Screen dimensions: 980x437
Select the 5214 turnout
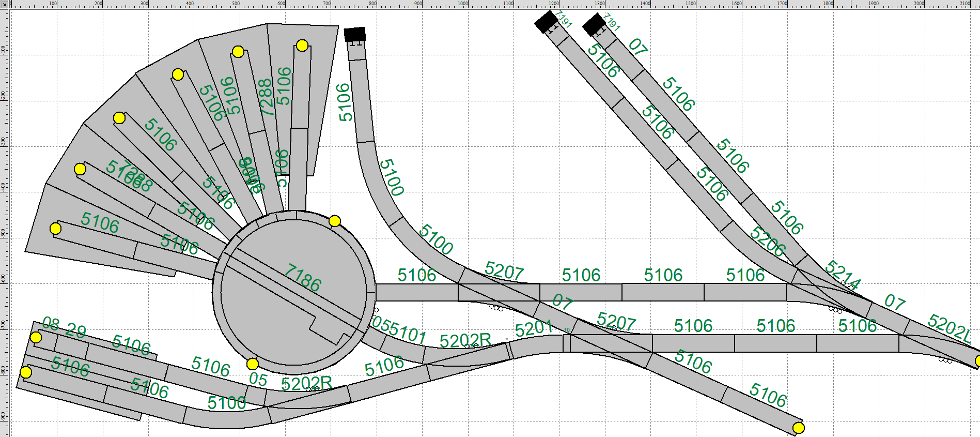tap(832, 286)
